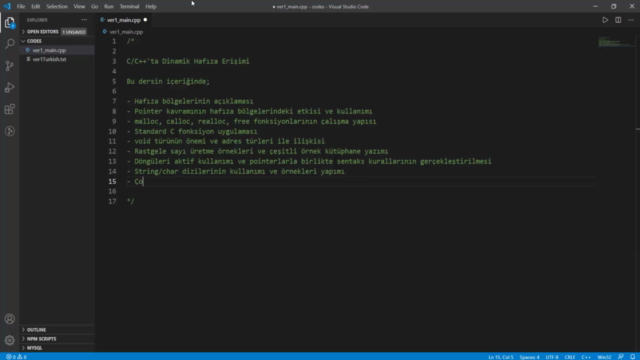Open Explorer panel More Actions ellipsis
The image size is (640, 360).
click(84, 20)
